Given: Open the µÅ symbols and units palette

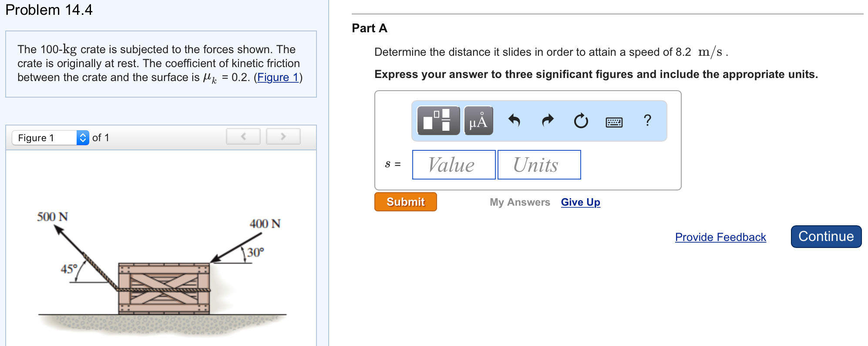Looking at the screenshot, I should pos(478,120).
